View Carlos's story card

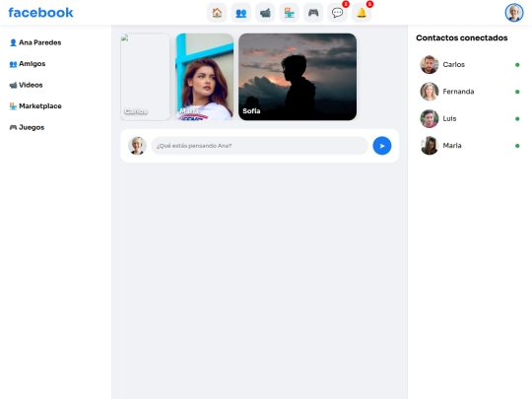click(145, 77)
